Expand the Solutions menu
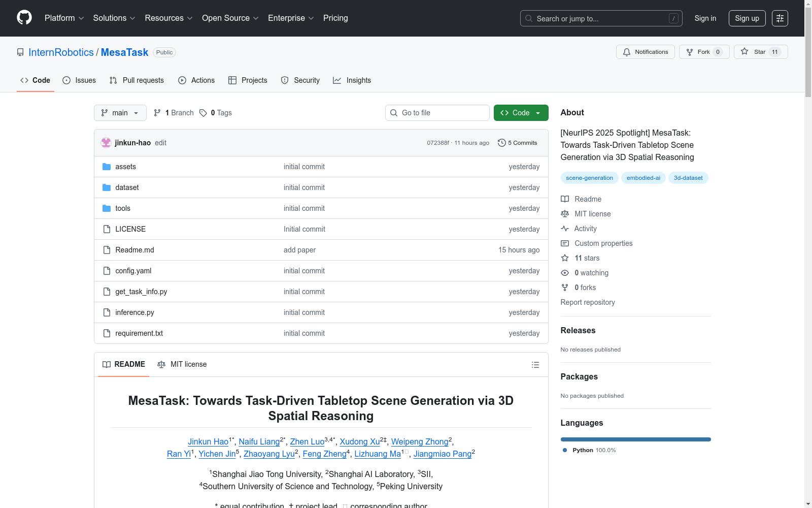This screenshot has width=812, height=508. 114,18
